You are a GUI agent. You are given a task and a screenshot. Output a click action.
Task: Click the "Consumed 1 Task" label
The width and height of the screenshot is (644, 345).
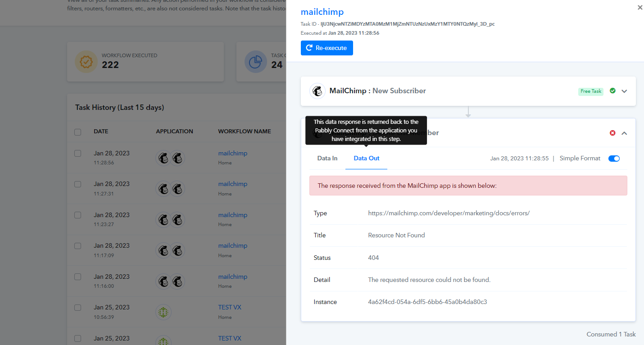[x=611, y=334]
